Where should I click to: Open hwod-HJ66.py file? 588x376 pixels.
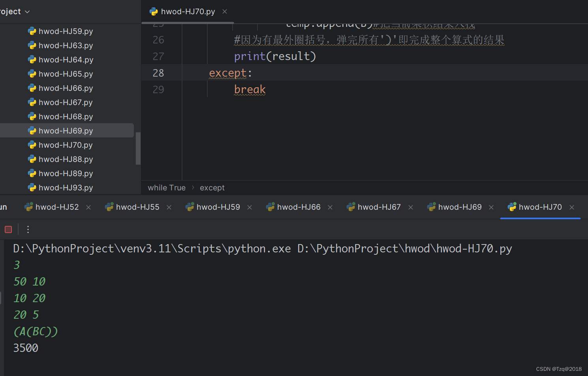[66, 88]
